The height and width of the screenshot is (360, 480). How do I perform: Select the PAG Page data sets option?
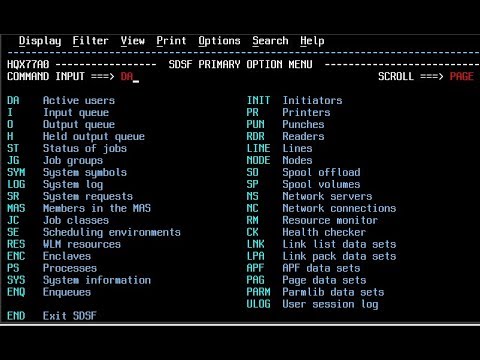307,280
